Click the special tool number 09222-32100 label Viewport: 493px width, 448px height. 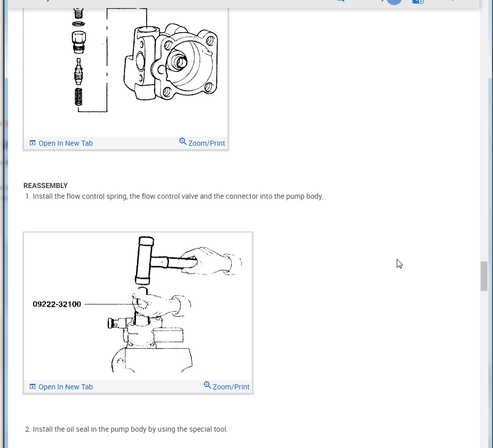(x=57, y=304)
